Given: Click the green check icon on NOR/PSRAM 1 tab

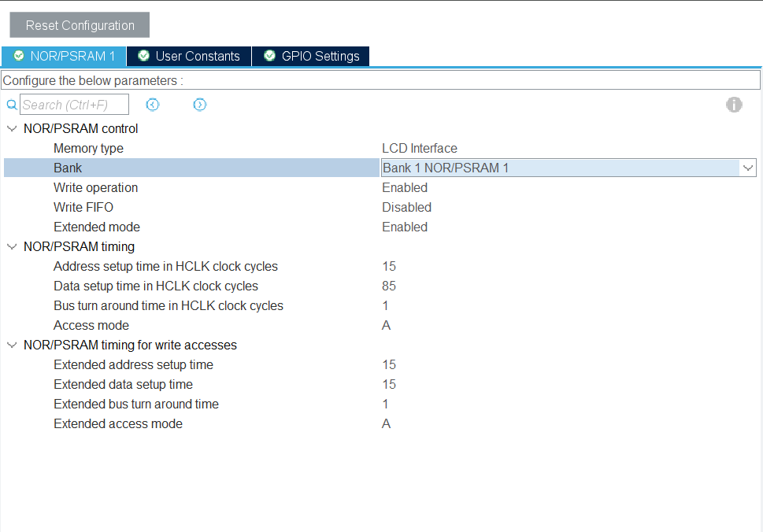Looking at the screenshot, I should pos(18,56).
